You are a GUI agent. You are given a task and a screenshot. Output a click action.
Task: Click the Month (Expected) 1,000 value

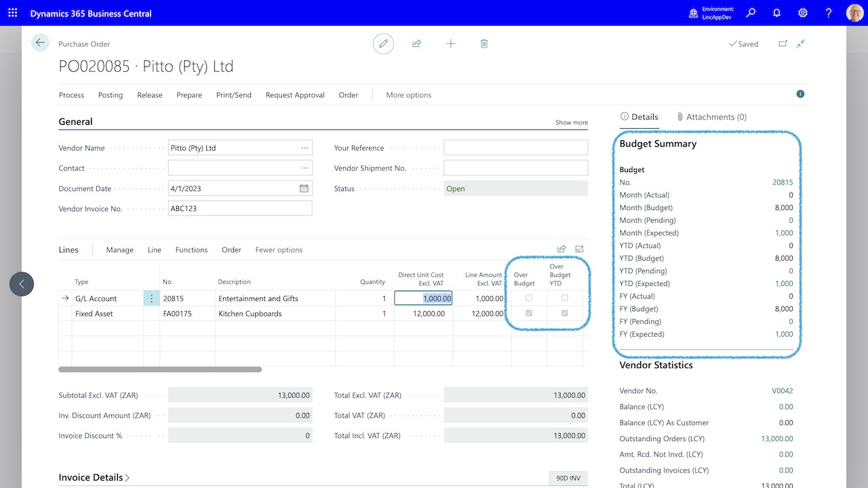[784, 233]
